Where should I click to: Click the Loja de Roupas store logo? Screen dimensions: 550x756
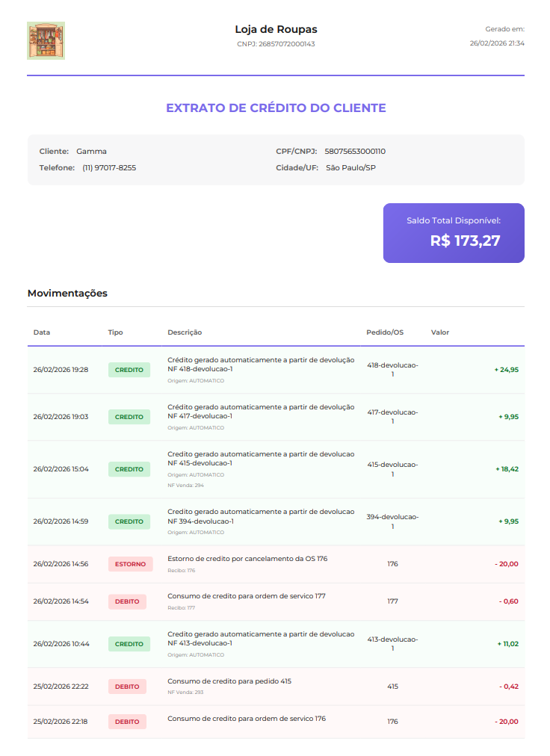pyautogui.click(x=46, y=41)
